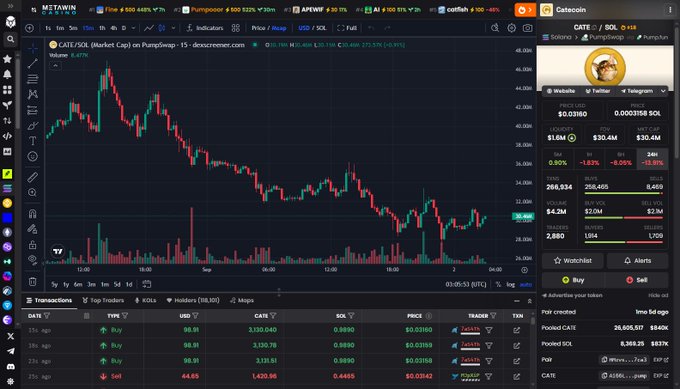680x389 pixels.
Task: Add compare symbol with plus icon
Action: pyautogui.click(x=29, y=28)
